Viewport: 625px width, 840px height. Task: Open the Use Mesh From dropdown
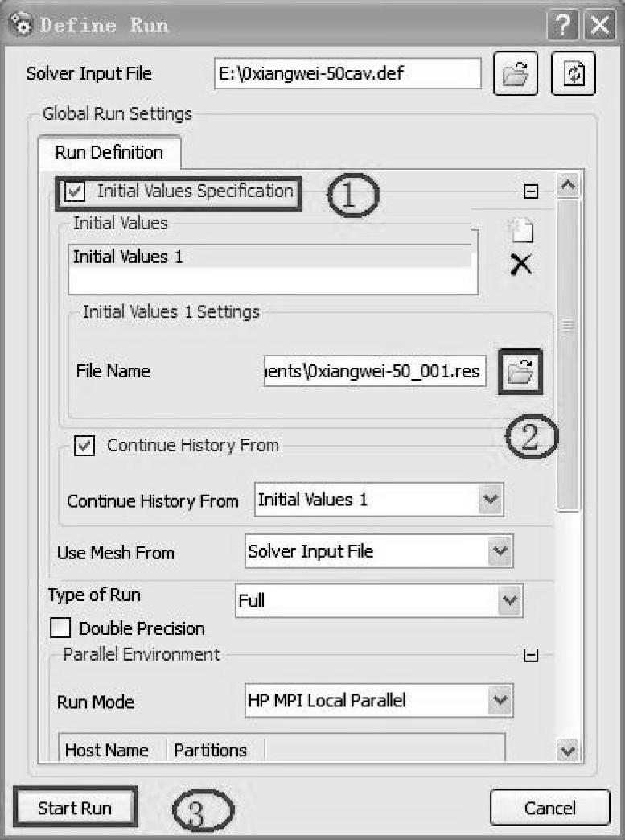500,552
